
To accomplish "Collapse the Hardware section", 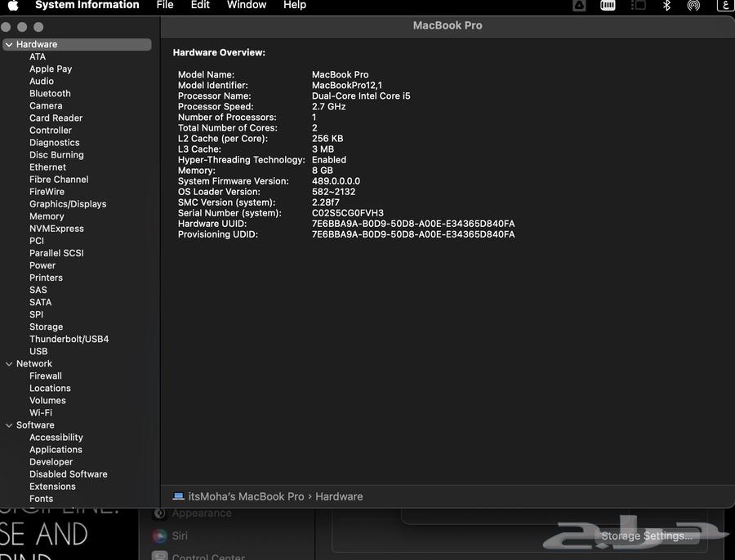I will tap(8, 45).
